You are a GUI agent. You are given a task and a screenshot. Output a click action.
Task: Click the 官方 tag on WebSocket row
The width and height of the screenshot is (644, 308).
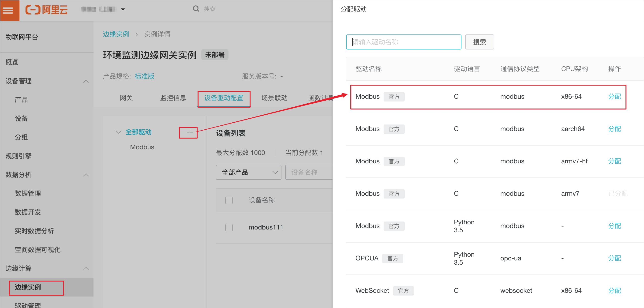pos(403,291)
